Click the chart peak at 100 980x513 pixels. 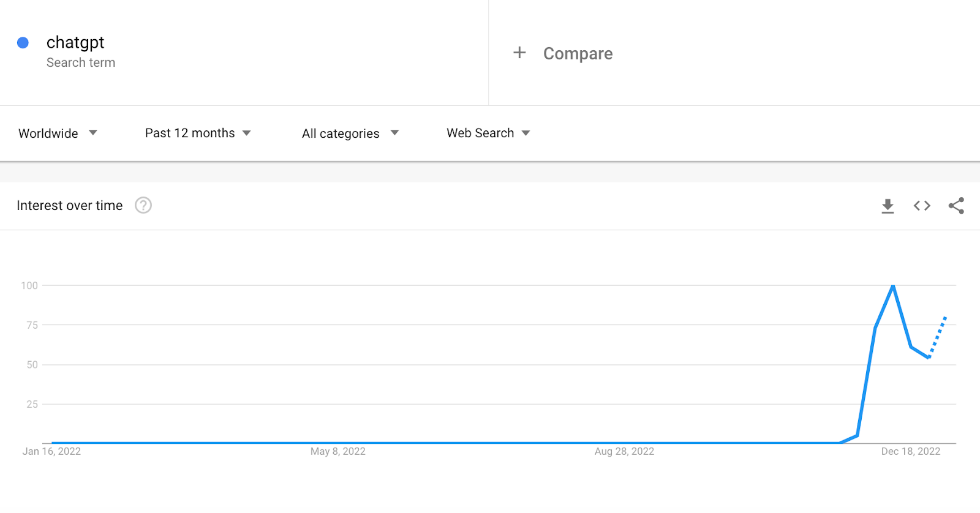point(893,286)
